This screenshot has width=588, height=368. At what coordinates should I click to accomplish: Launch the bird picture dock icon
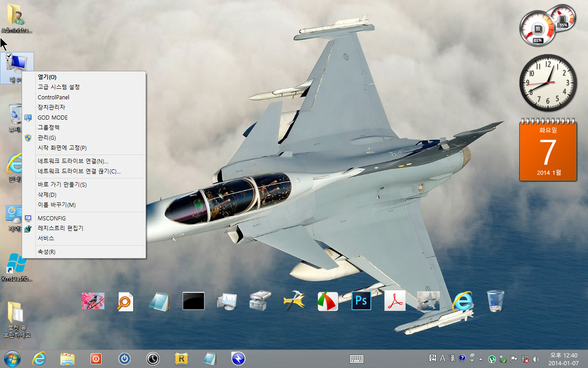pos(93,301)
